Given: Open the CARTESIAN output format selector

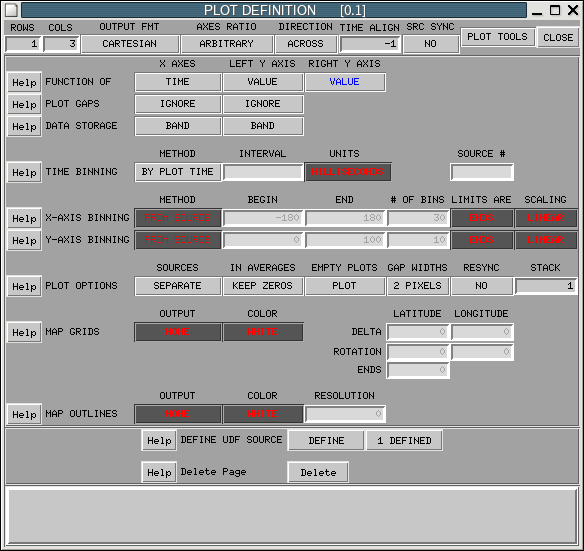Looking at the screenshot, I should click(130, 44).
